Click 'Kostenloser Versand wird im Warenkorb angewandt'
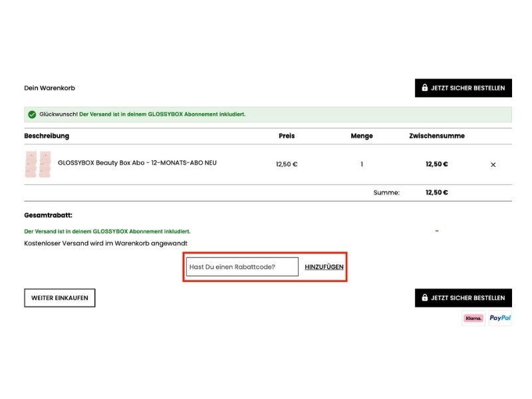 tap(106, 243)
